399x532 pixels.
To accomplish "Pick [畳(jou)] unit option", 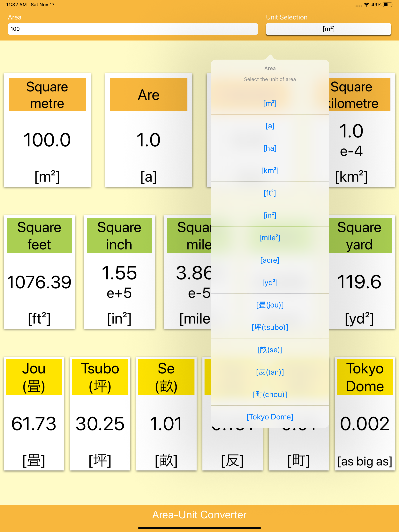I will point(270,305).
